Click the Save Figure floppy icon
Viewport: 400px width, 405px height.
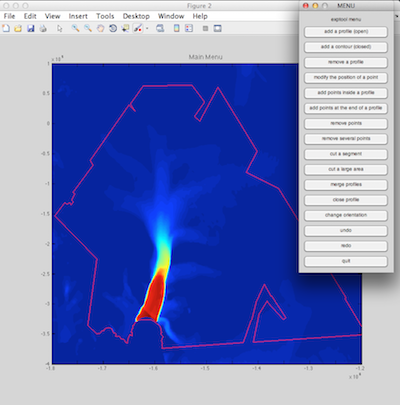31,29
